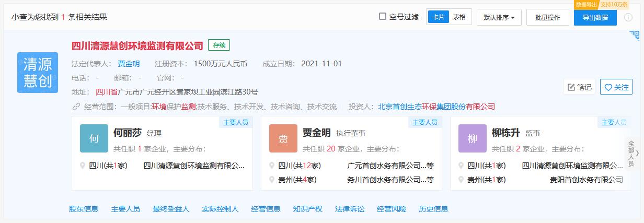Click 贾金明 name in executive card
Viewport: 644px width, 223px height.
(317, 133)
